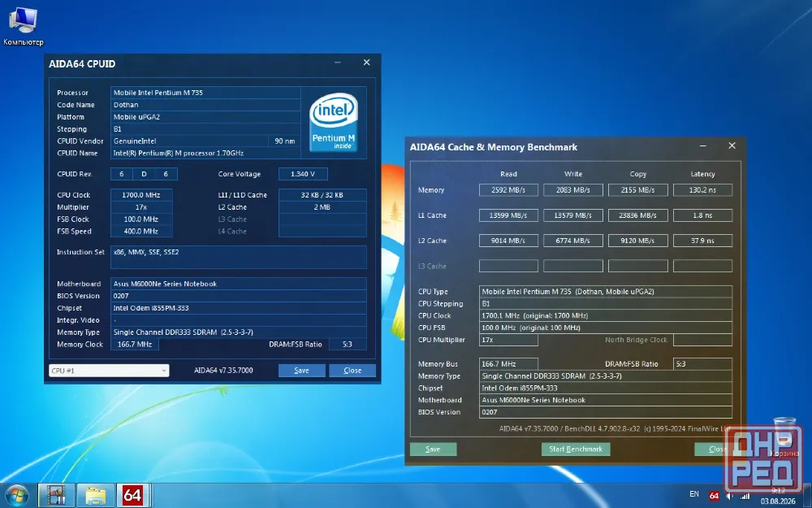Screen dimensions: 812x508
Task: Click CPU FSB 100.0 MHz (original: 100 MHz)
Action: 606,328
